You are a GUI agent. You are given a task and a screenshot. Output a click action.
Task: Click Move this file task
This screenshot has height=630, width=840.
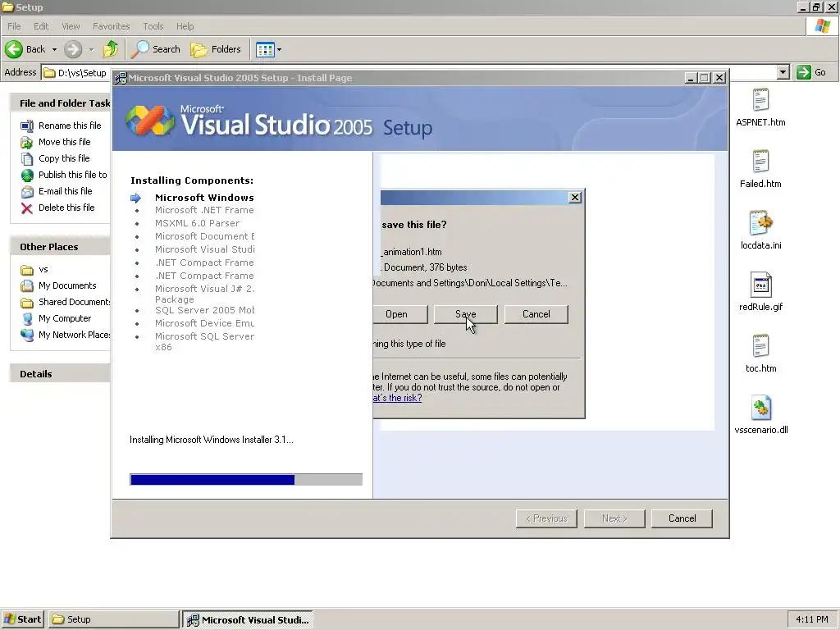(64, 142)
